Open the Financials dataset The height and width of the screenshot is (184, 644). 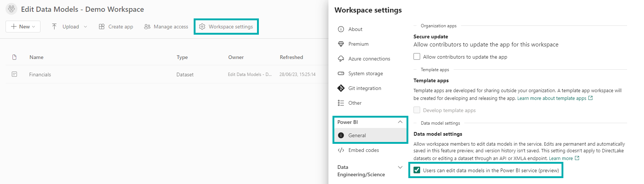click(40, 74)
